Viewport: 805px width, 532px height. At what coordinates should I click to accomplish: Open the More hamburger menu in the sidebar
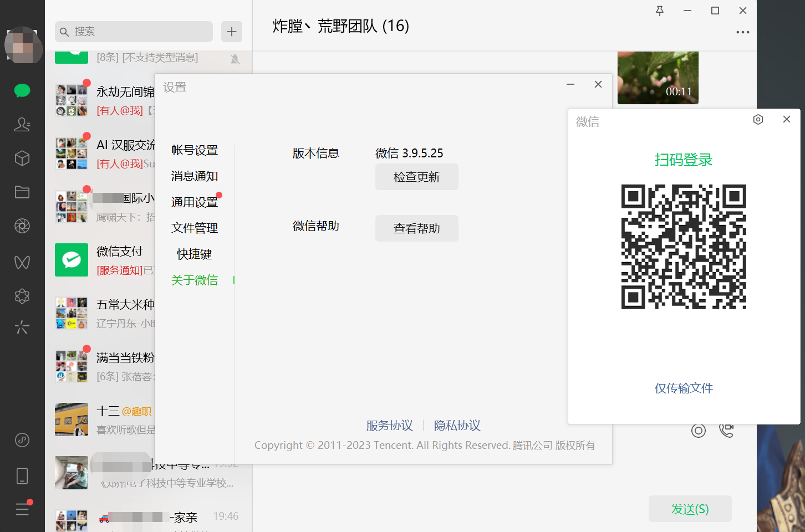pos(22,510)
